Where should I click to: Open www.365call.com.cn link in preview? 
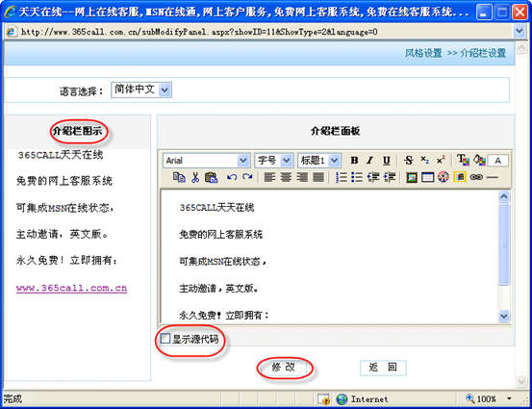(x=71, y=288)
